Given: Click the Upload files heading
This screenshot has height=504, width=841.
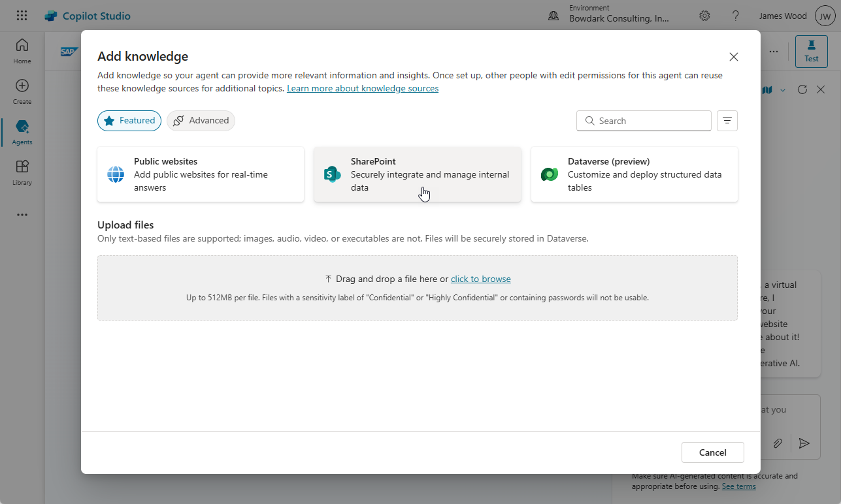Looking at the screenshot, I should [x=125, y=225].
